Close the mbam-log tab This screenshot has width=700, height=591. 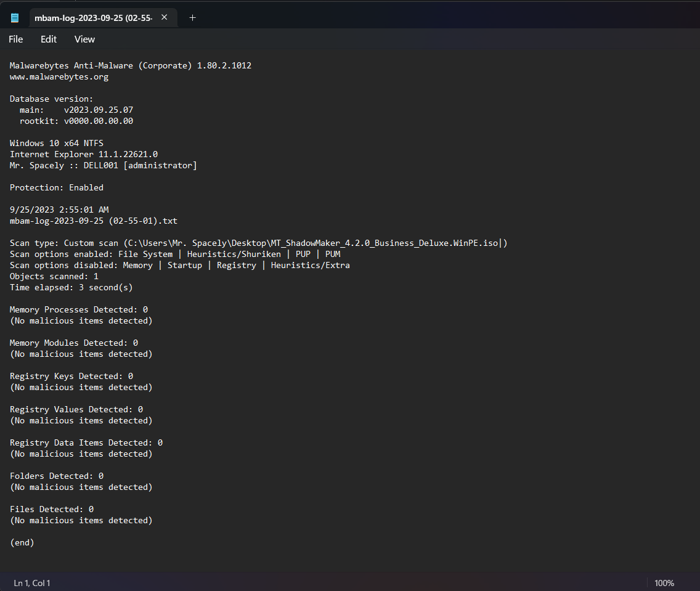[x=165, y=17]
